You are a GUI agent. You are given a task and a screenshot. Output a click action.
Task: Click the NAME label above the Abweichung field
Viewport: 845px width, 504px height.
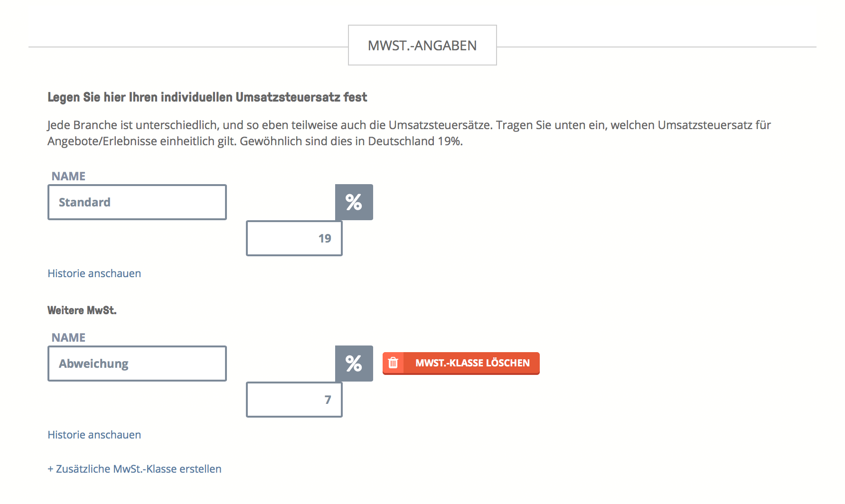[x=68, y=337]
